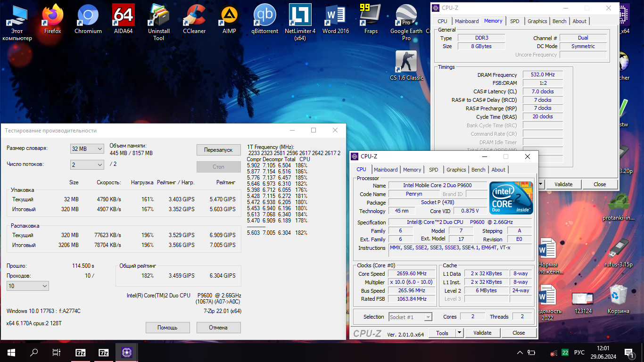This screenshot has width=644, height=362.
Task: Switch to first 7-Zip taskbar button
Action: click(81, 352)
